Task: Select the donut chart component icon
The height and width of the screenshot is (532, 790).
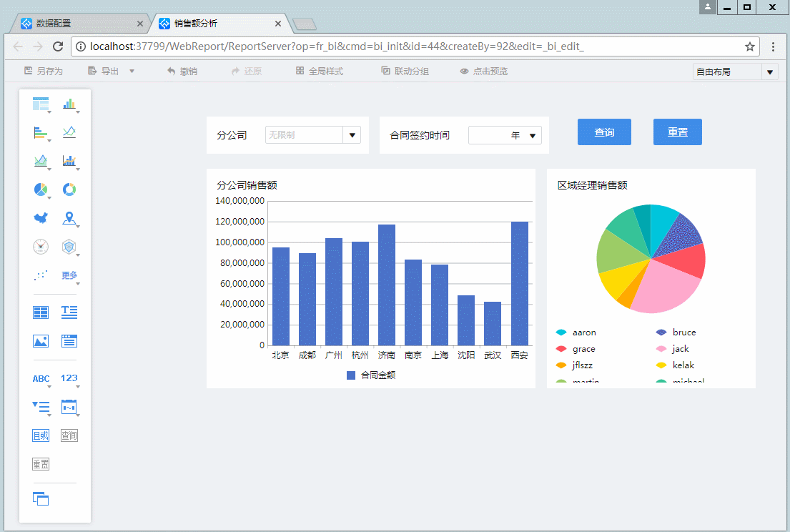Action: tap(69, 189)
